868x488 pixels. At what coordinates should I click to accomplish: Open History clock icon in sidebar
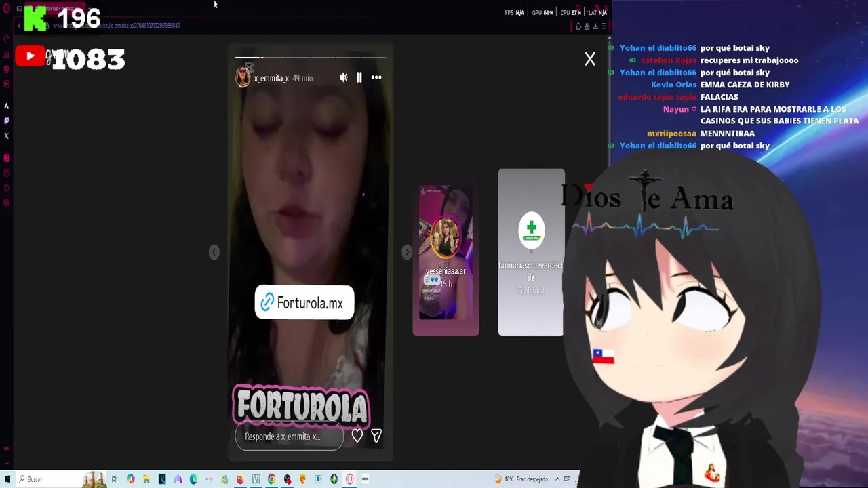tap(6, 173)
